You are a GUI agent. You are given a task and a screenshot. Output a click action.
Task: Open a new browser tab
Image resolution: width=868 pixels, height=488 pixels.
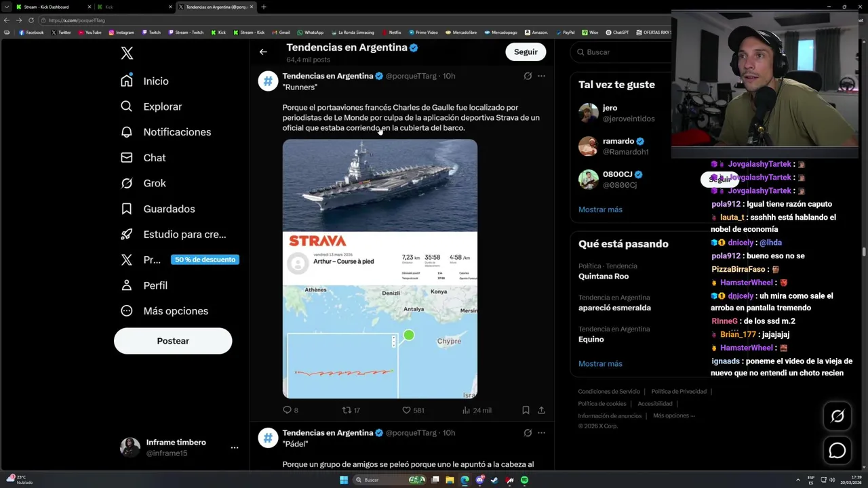[264, 7]
